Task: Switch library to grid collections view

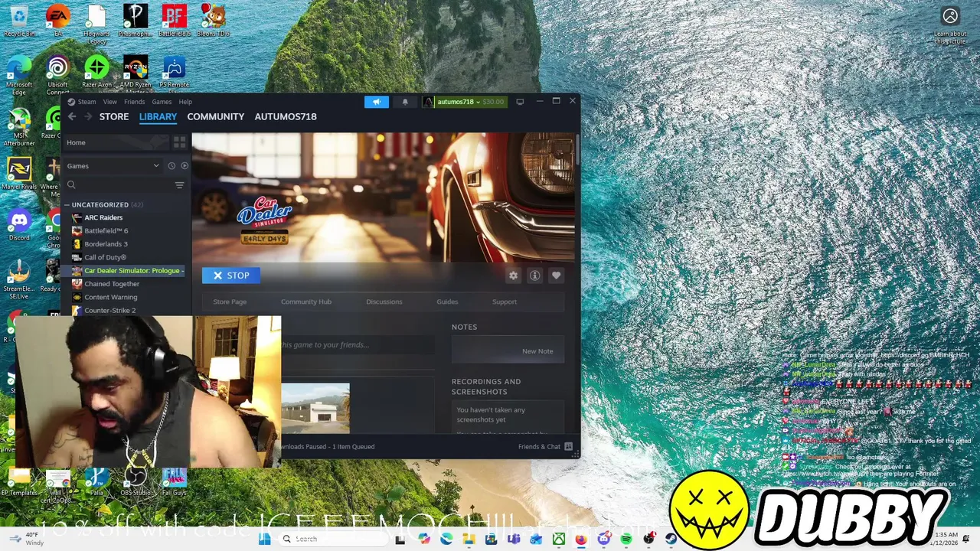Action: 179,142
